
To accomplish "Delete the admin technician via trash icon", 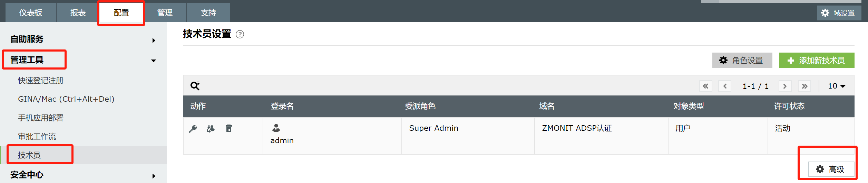I will coord(229,129).
